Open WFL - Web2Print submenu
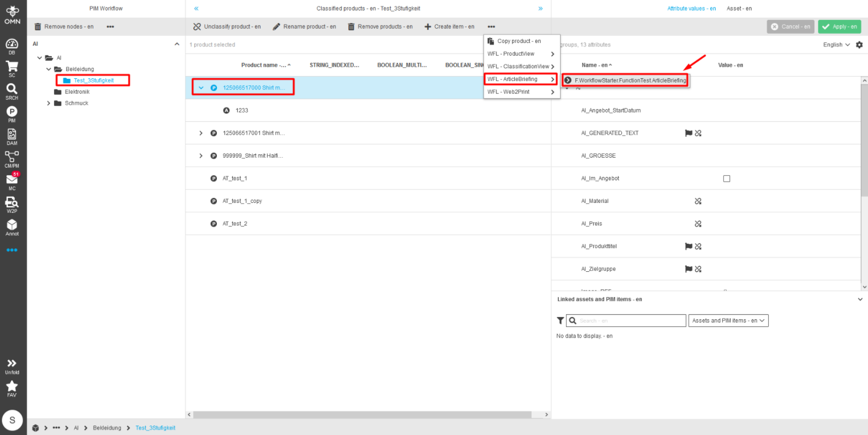Viewport: 868px width, 435px height. (x=522, y=92)
